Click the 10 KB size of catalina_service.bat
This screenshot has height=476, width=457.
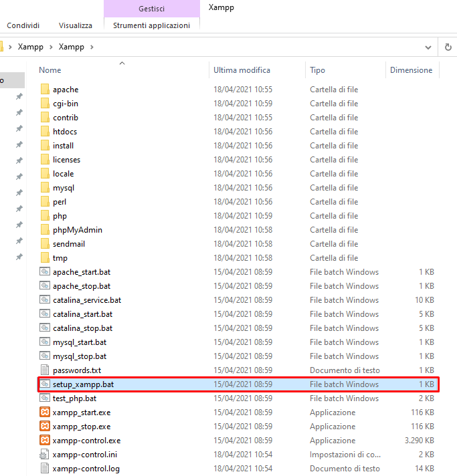tap(424, 300)
